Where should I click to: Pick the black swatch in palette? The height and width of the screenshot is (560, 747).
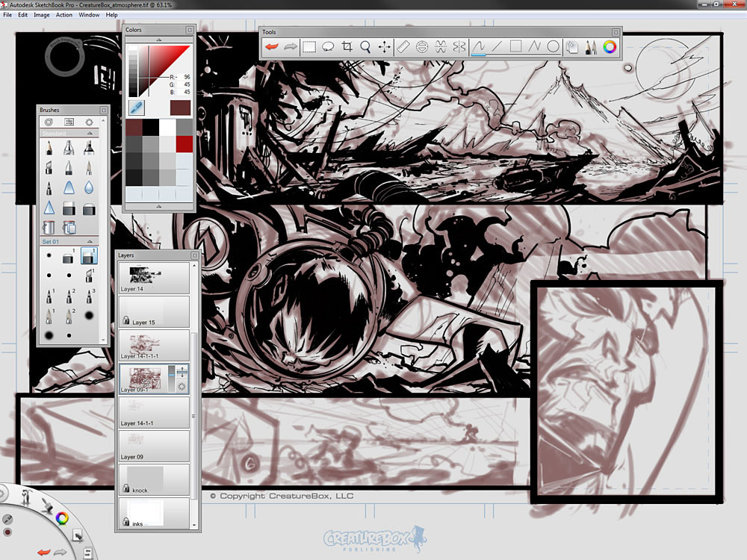(151, 127)
